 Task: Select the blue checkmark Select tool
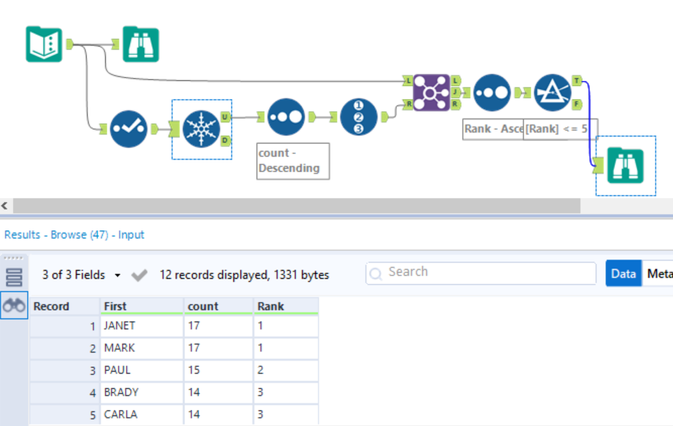pos(130,127)
